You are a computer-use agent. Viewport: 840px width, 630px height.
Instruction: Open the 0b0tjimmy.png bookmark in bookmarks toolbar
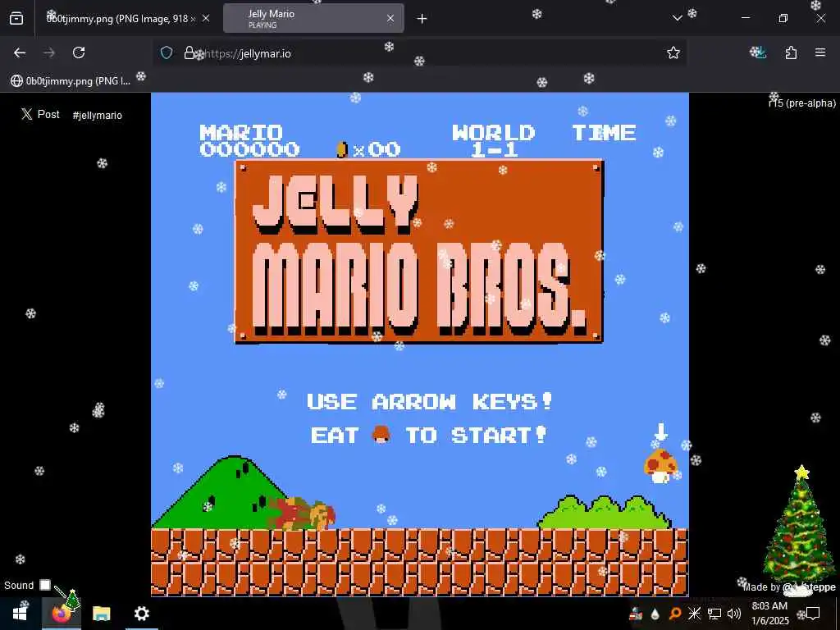71,81
